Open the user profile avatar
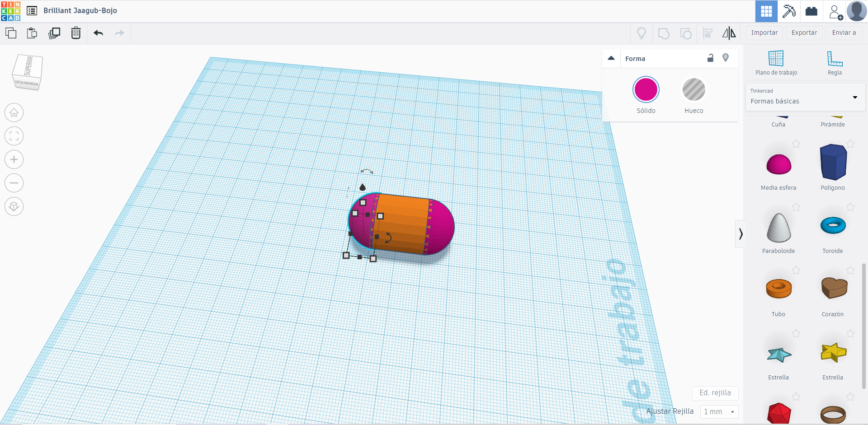Viewport: 868px width, 425px height. pyautogui.click(x=857, y=11)
